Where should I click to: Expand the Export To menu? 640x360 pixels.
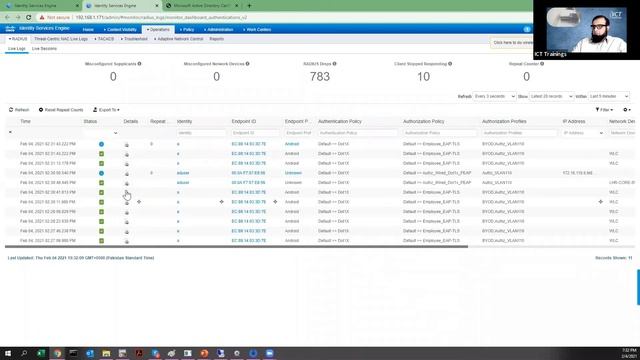[x=106, y=110]
